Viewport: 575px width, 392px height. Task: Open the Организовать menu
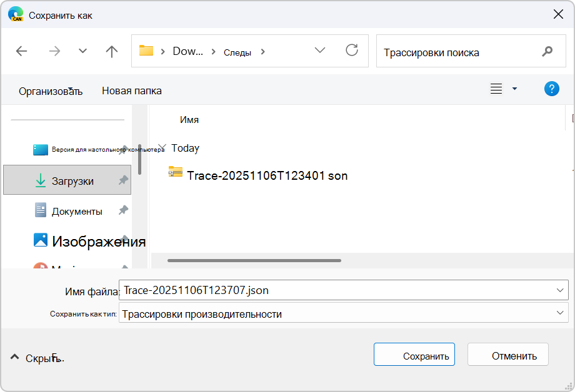click(51, 91)
